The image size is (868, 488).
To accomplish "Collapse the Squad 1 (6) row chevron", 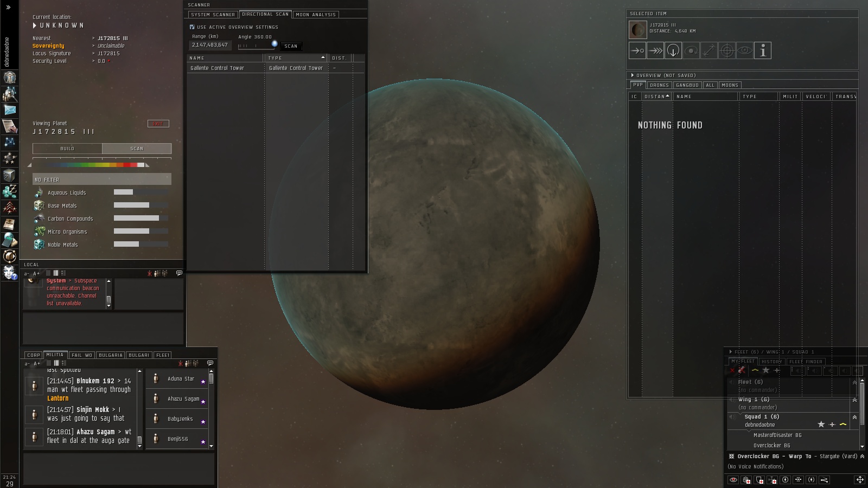I will (x=855, y=418).
